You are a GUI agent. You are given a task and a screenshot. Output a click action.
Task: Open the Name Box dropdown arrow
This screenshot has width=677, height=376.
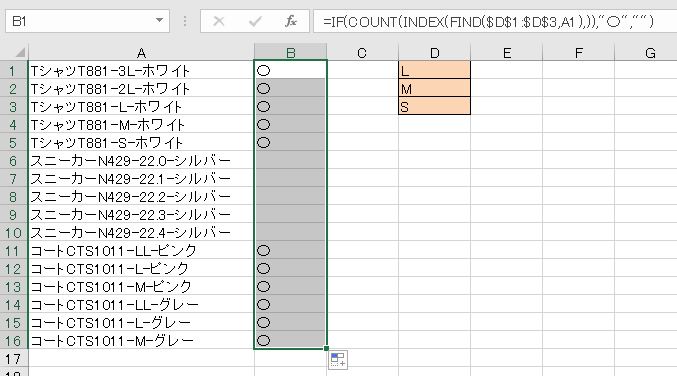click(159, 20)
